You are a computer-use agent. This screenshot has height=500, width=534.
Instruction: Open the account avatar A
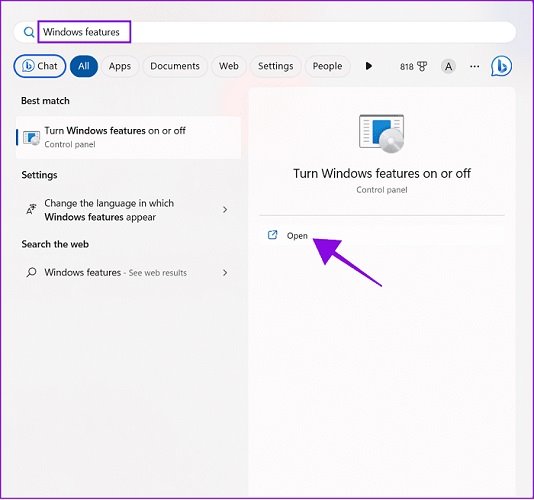pos(448,66)
